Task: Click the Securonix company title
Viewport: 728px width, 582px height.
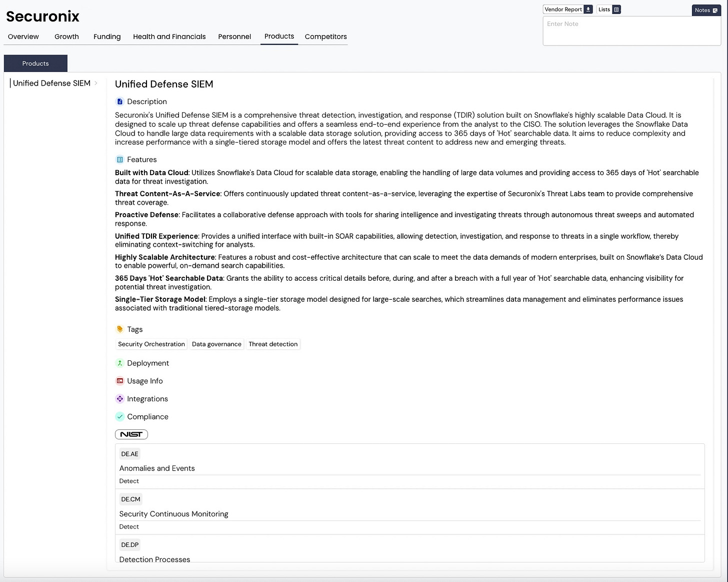Action: pyautogui.click(x=42, y=17)
